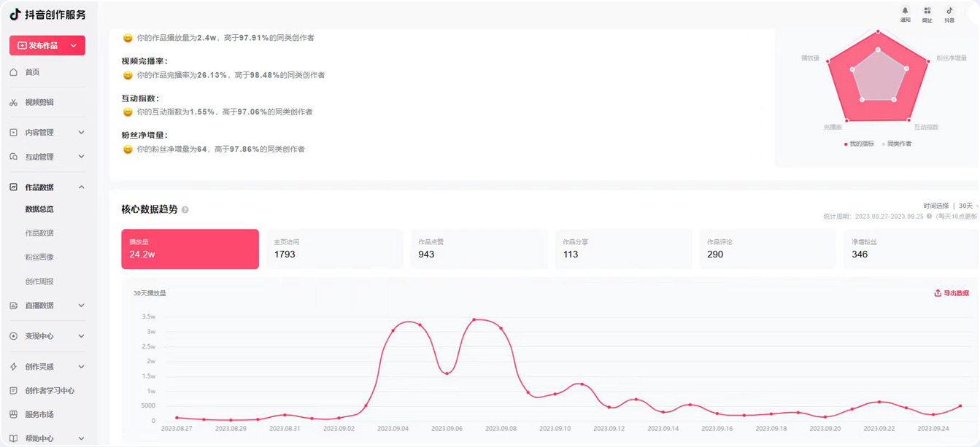The image size is (980, 447).
Task: Select 粉丝画像 in the sidebar submenu
Action: pyautogui.click(x=39, y=257)
